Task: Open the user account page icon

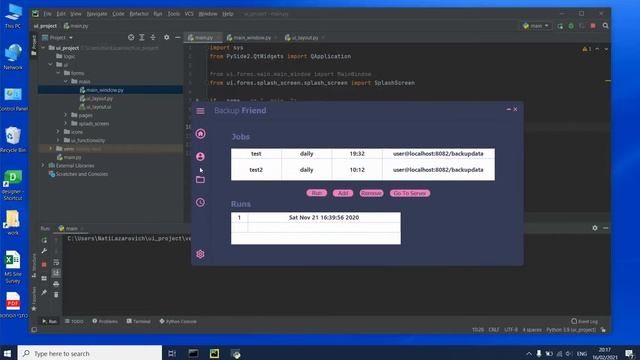Action: [x=200, y=156]
